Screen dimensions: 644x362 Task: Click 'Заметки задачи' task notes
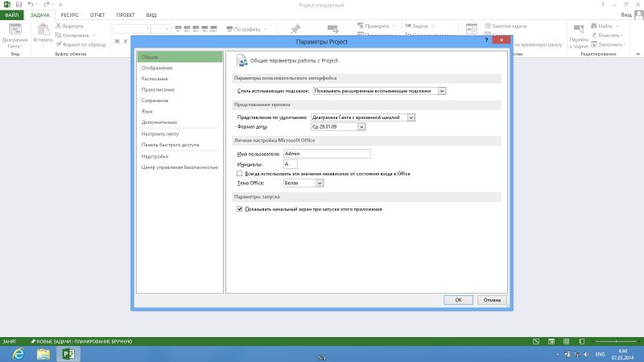(x=506, y=26)
